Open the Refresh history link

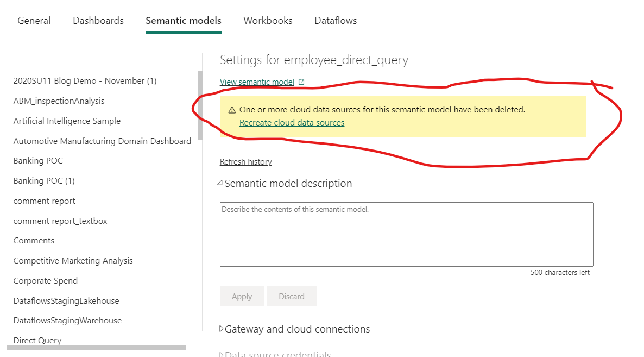click(245, 162)
